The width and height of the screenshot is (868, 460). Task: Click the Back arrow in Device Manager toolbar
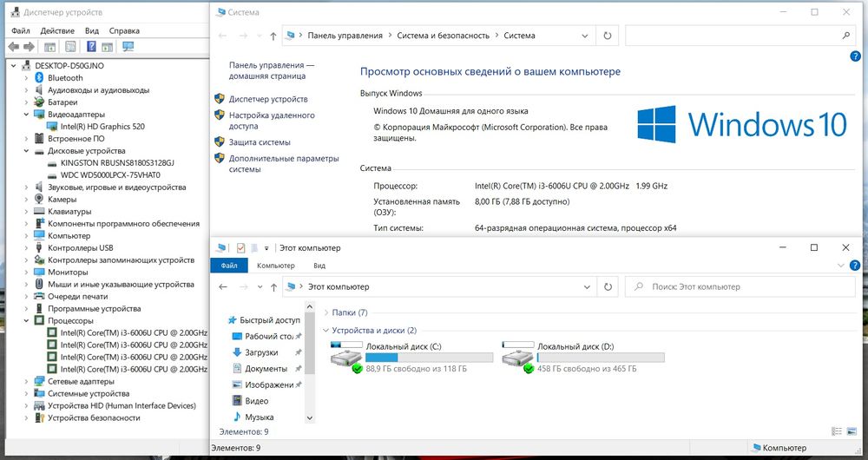coord(13,47)
